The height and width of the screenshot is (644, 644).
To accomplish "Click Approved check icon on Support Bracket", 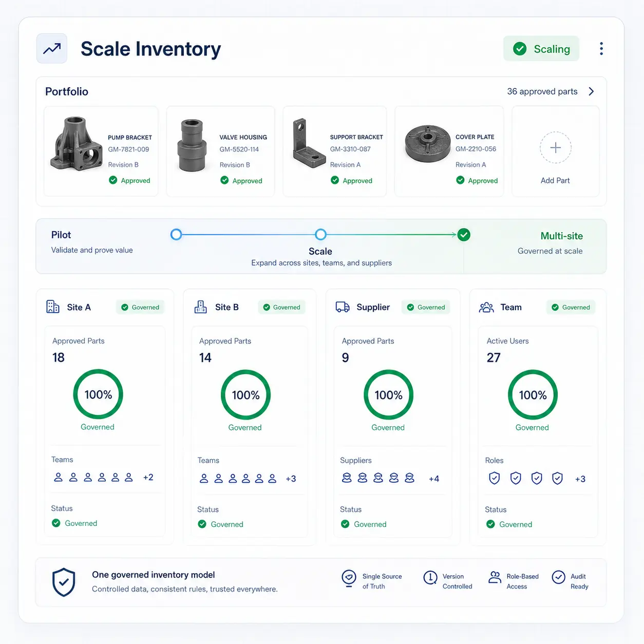I will tap(335, 180).
